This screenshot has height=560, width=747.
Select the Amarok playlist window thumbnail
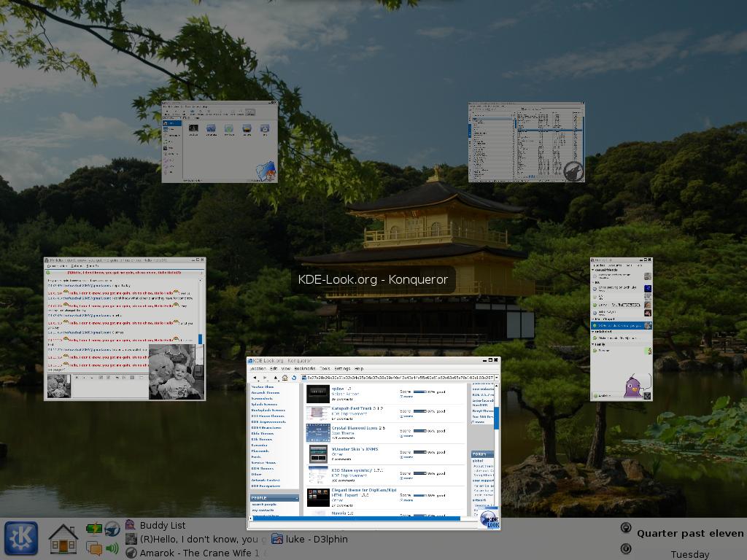pyautogui.click(x=527, y=142)
